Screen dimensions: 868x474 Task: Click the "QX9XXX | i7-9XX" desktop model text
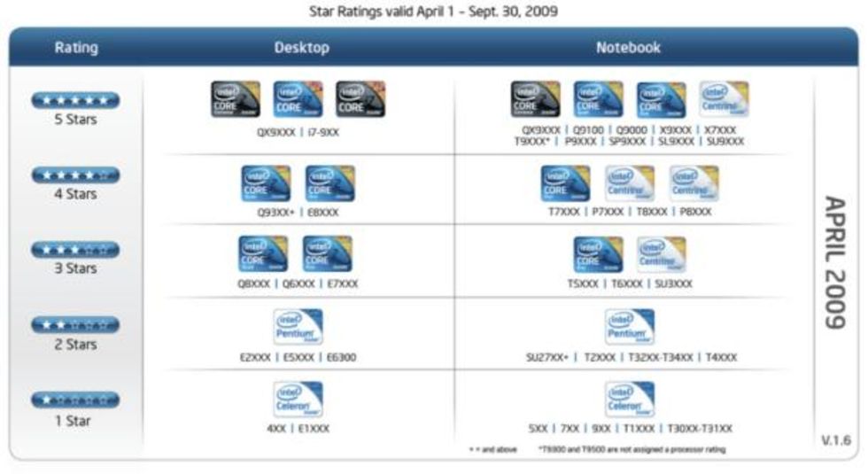tap(298, 132)
